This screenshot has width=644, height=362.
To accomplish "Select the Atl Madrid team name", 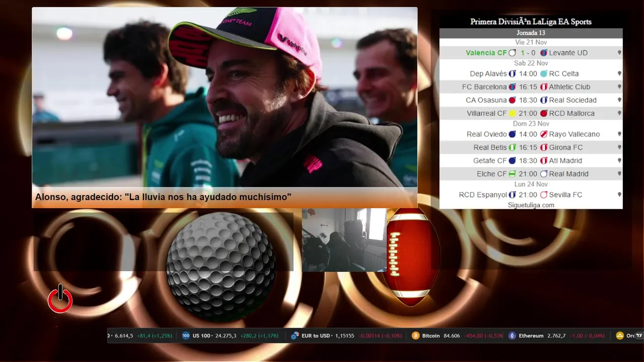I will coord(566,161).
